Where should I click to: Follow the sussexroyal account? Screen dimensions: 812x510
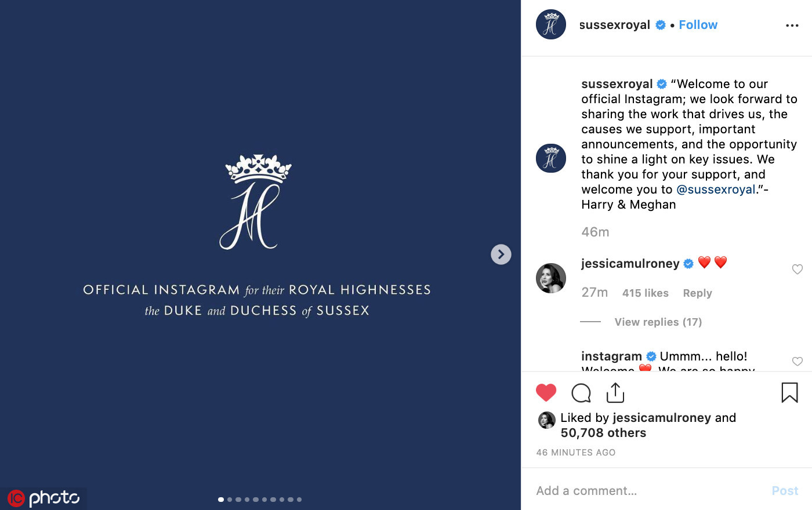tap(698, 25)
